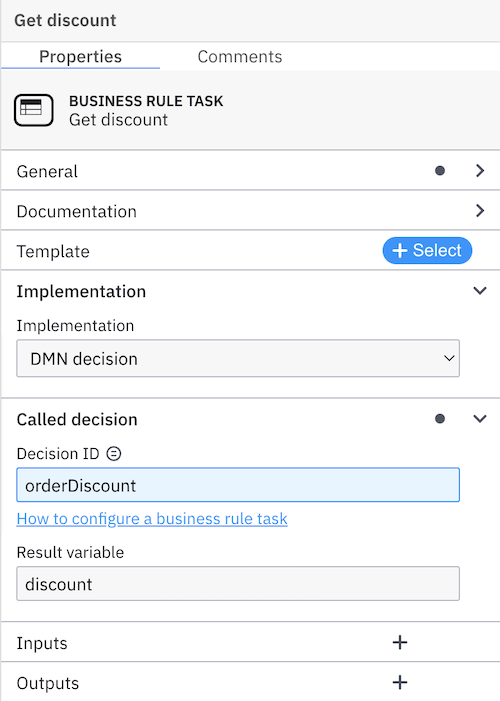Add a new input with plus icon
The image size is (500, 701).
(x=400, y=642)
